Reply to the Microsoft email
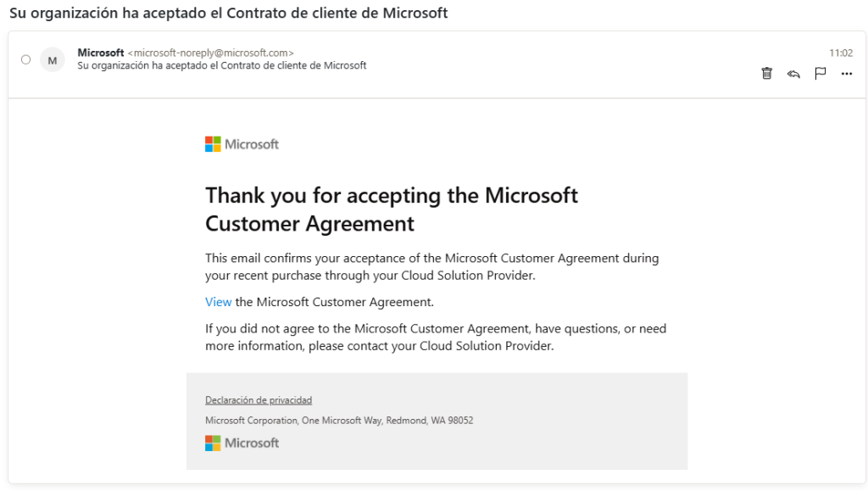Image resolution: width=868 pixels, height=491 pixels. coord(793,74)
